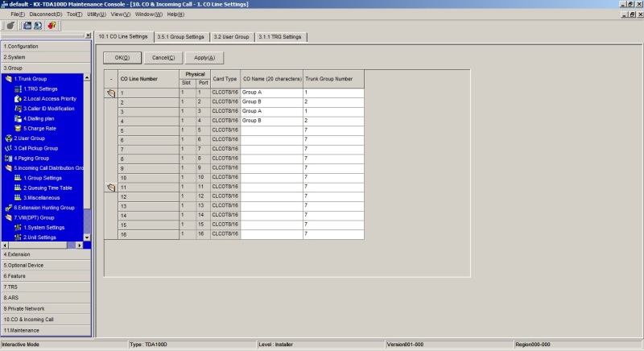
Task: Click the Call Pickup Group icon
Action: click(x=8, y=148)
